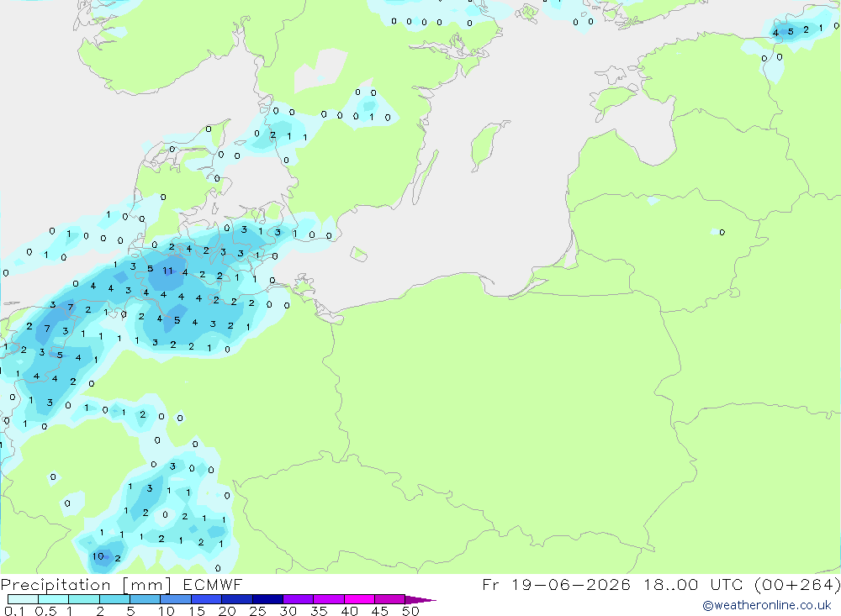This screenshot has height=616, width=841.
Task: Click legend swatch between 2 and 5
Action: click(114, 599)
